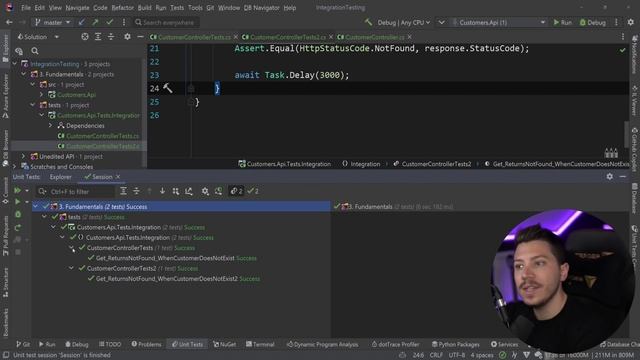Click the IDE settings gear at top right
This screenshot has height=360, width=640.
[x=631, y=22]
